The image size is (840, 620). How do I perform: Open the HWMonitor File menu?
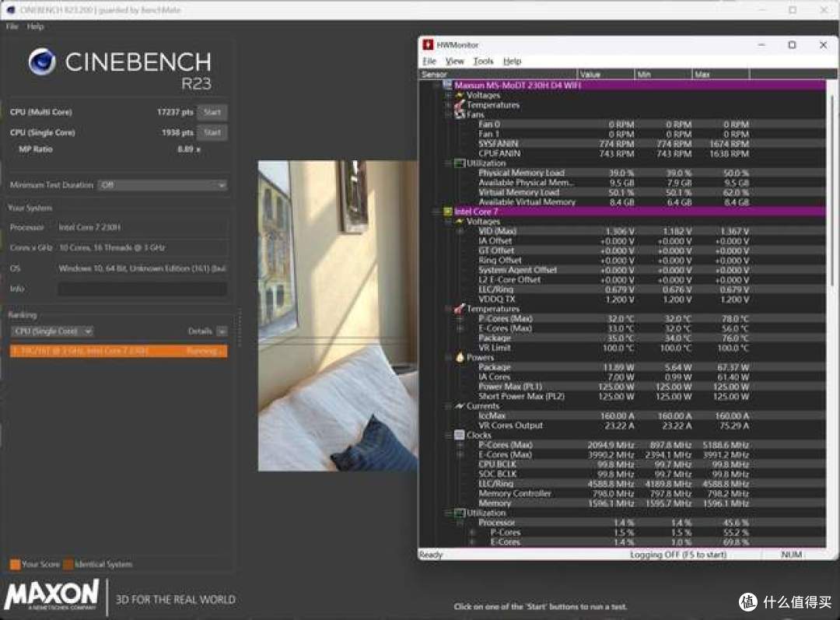pyautogui.click(x=429, y=61)
